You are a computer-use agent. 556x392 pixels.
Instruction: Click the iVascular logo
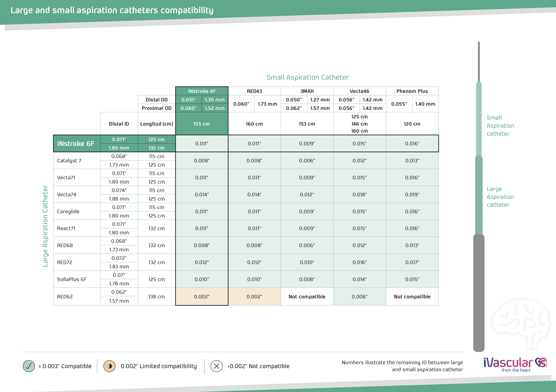pyautogui.click(x=515, y=365)
